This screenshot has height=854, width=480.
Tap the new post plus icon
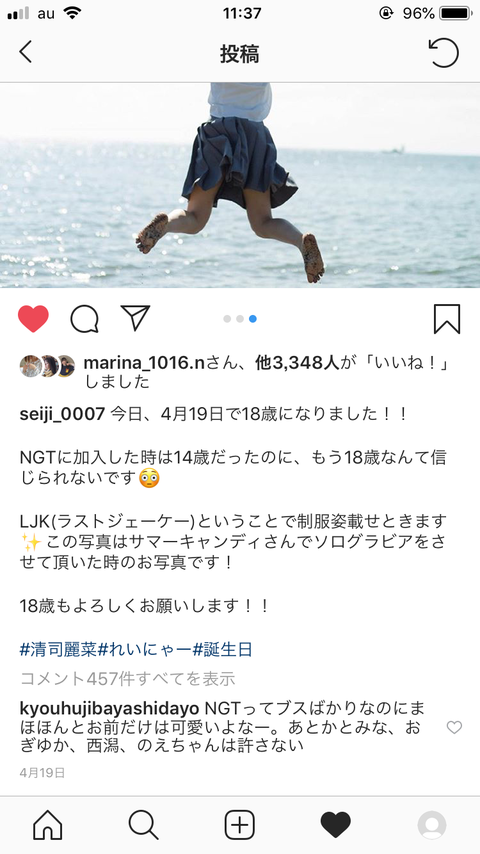tap(240, 825)
